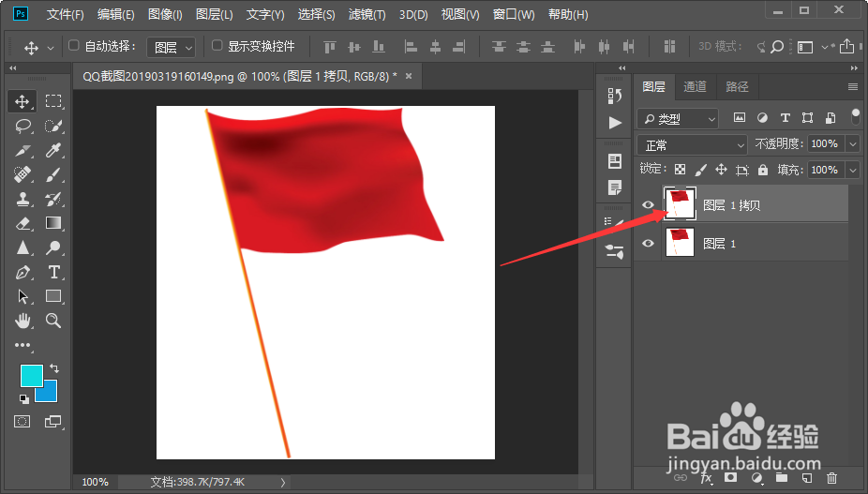Select the Eraser tool
Viewport: 868px width, 494px height.
(x=22, y=223)
